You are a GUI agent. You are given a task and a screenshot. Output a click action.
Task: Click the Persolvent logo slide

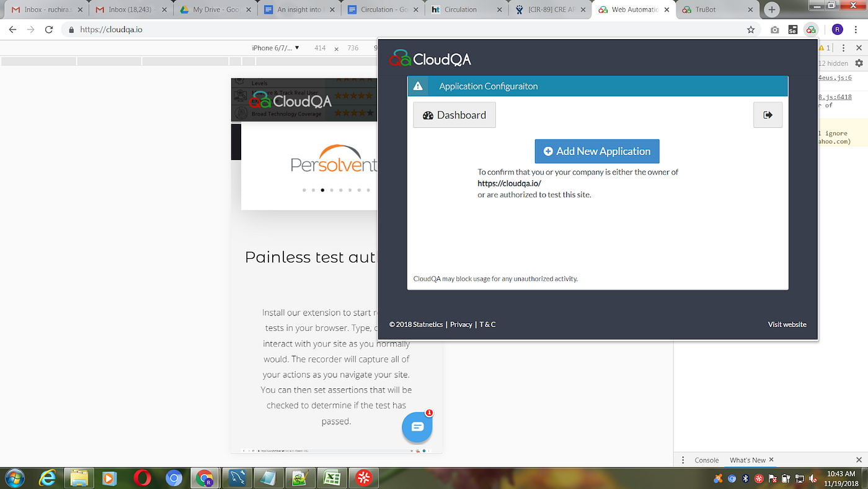point(334,159)
